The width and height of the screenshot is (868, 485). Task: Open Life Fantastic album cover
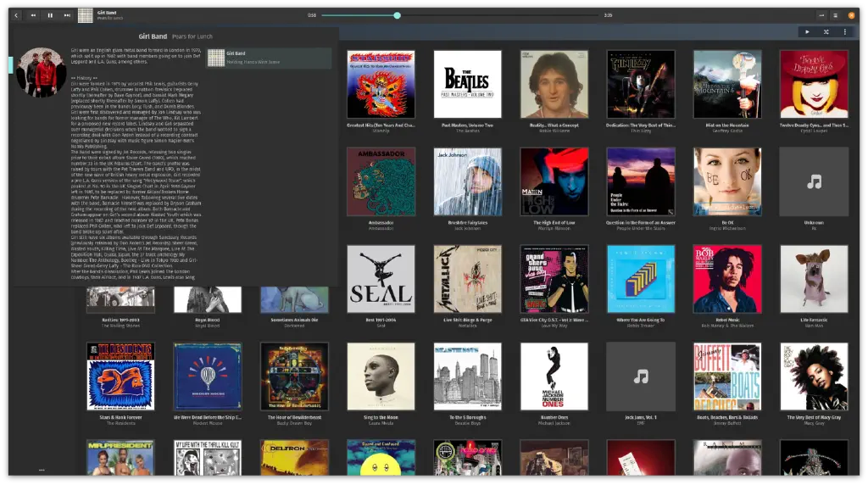pos(814,279)
